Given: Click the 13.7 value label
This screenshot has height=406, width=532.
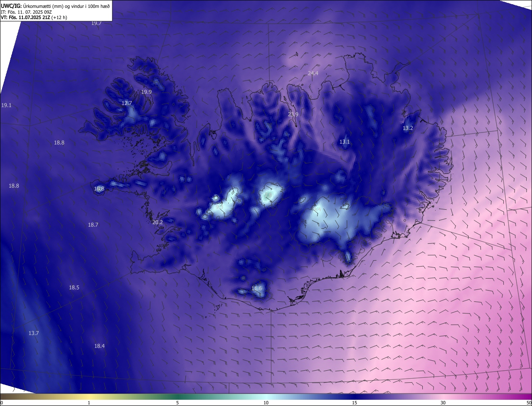Looking at the screenshot, I should tap(34, 333).
